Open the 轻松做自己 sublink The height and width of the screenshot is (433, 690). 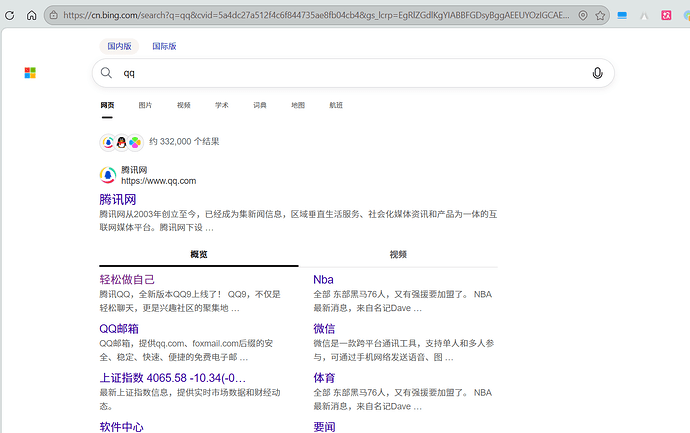tap(127, 279)
